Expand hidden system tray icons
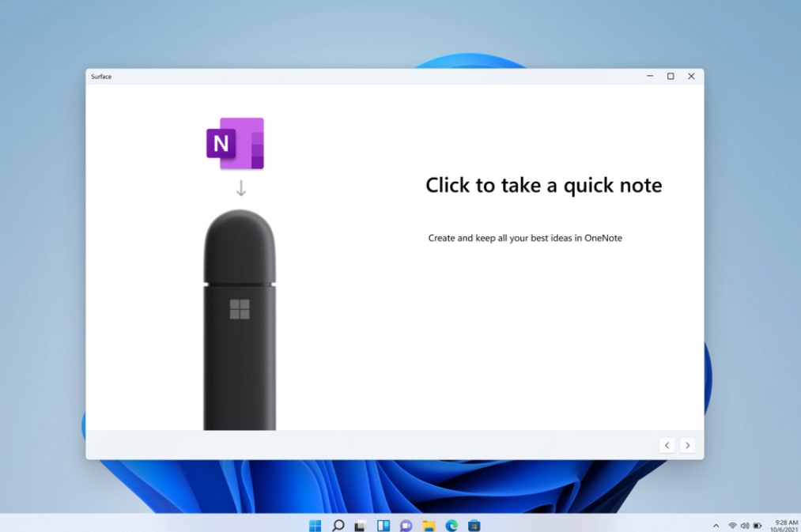This screenshot has width=801, height=532. (x=716, y=525)
